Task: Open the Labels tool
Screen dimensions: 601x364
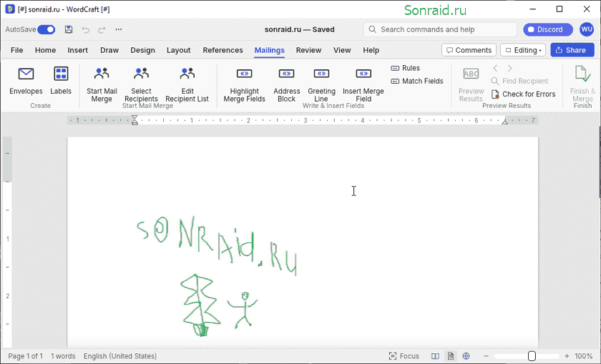Action: (x=61, y=81)
